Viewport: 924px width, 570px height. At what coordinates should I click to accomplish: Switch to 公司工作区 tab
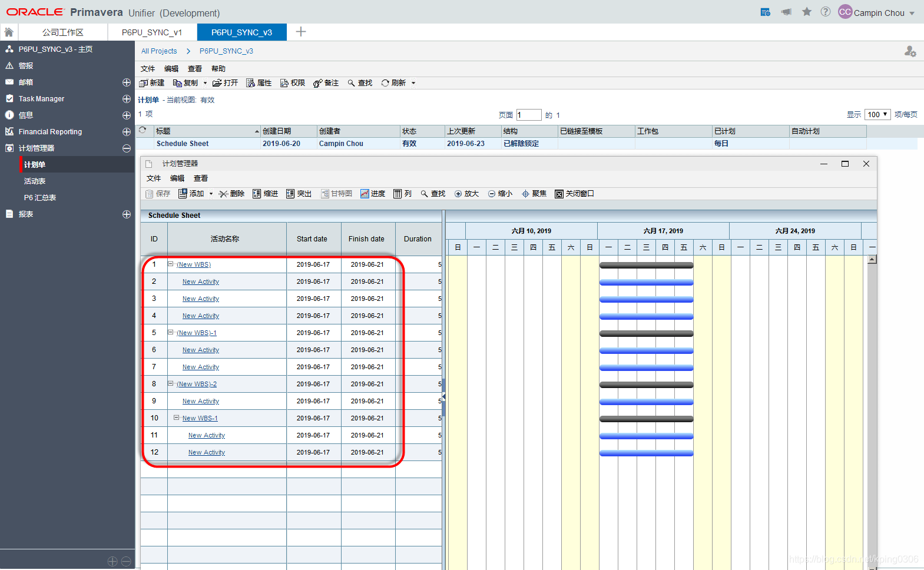(62, 32)
